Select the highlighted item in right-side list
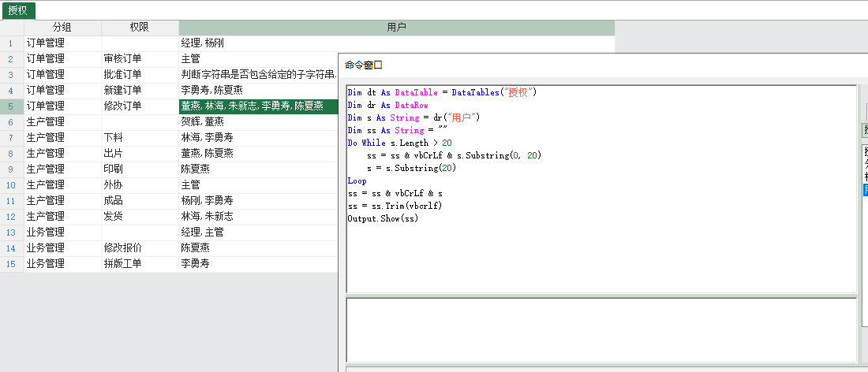Screen dimensions: 868x372 865,189
